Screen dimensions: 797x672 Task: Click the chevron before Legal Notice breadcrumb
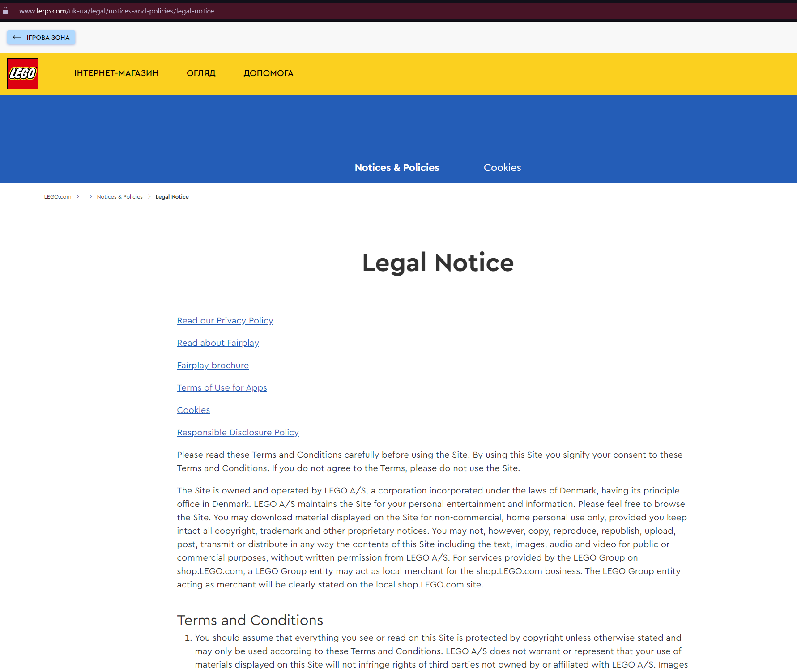click(149, 197)
